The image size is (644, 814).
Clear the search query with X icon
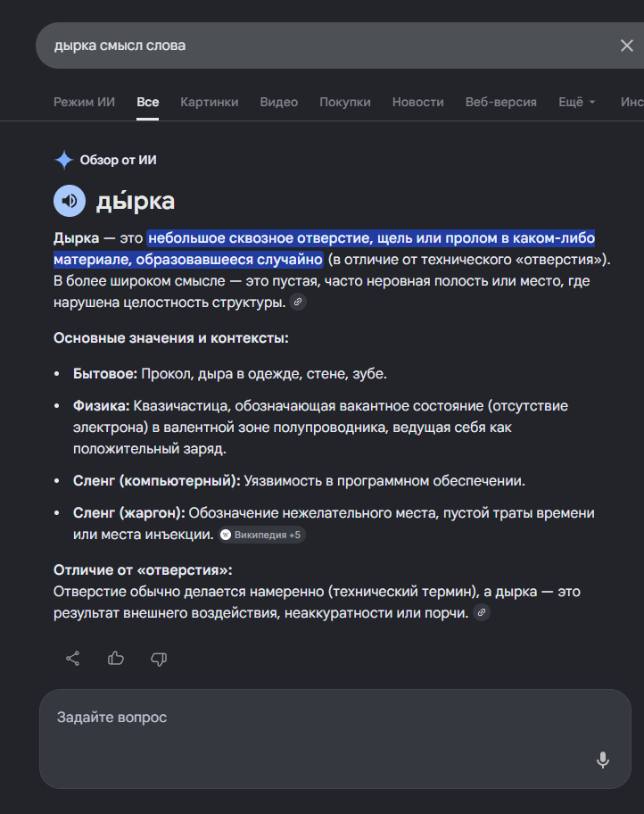point(626,46)
